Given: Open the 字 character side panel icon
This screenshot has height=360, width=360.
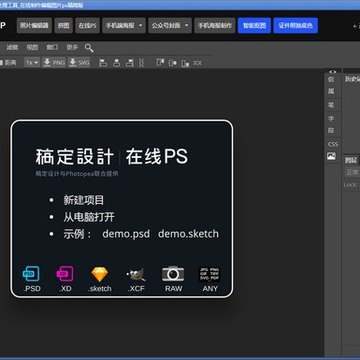Looking at the screenshot, I should point(331,118).
